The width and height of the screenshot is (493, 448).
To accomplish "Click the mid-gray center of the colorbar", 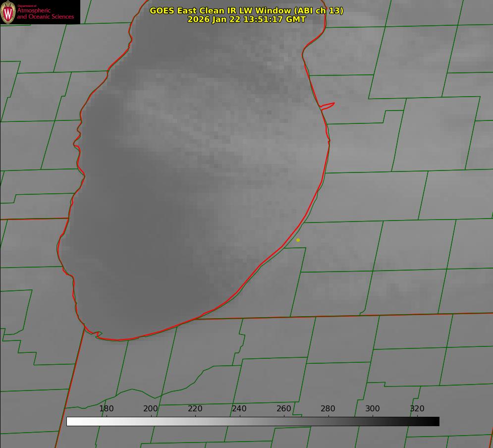I will 253,421.
